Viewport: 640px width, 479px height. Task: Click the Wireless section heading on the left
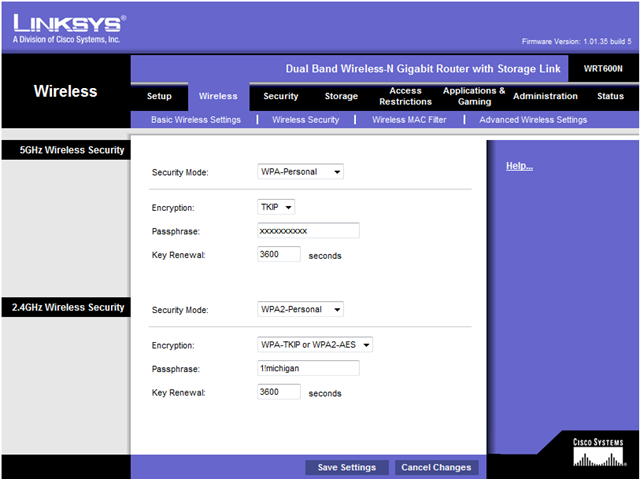65,91
